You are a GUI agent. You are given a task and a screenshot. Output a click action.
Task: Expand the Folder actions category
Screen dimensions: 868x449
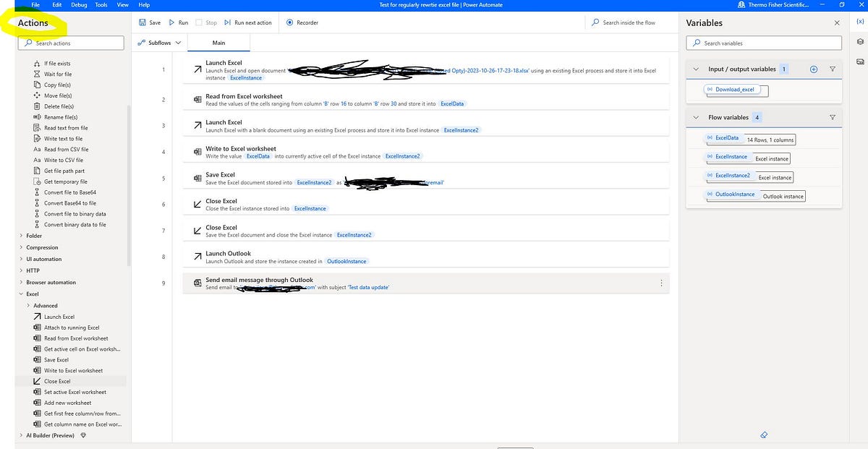point(33,236)
